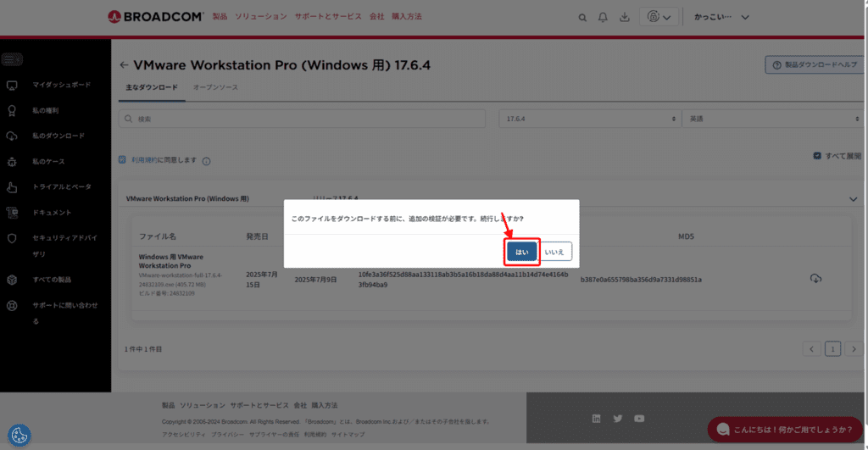Select page 1 in pagination
868x450 pixels.
point(832,349)
